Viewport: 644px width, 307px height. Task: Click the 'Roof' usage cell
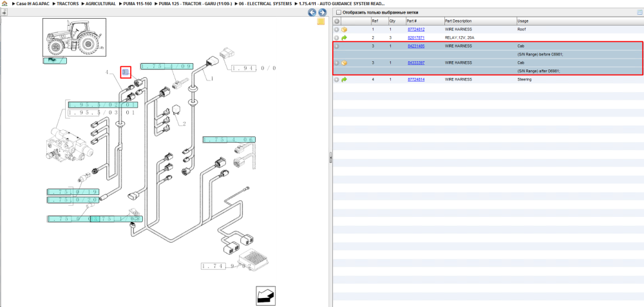pos(522,30)
